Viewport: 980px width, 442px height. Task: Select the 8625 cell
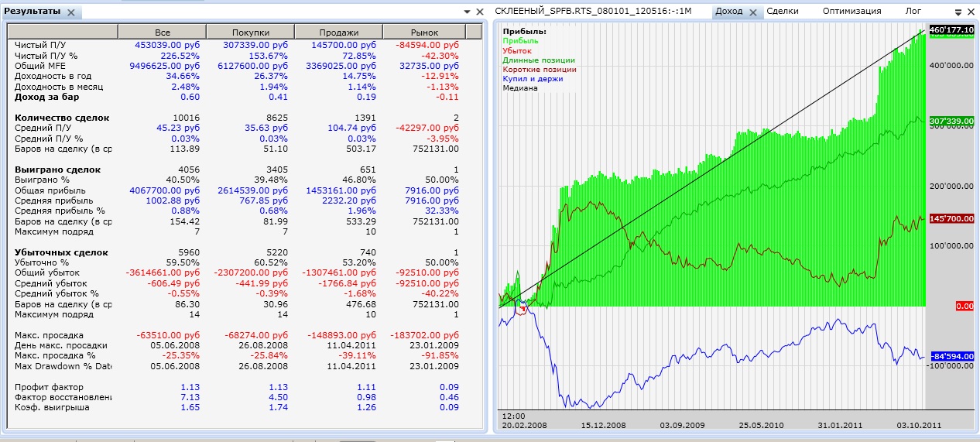(x=278, y=118)
